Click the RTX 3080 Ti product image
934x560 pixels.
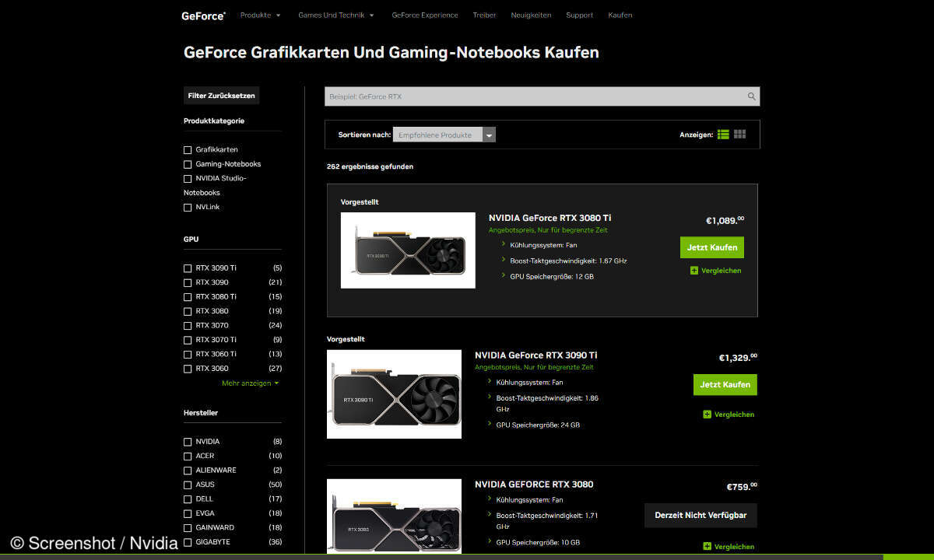coord(408,250)
